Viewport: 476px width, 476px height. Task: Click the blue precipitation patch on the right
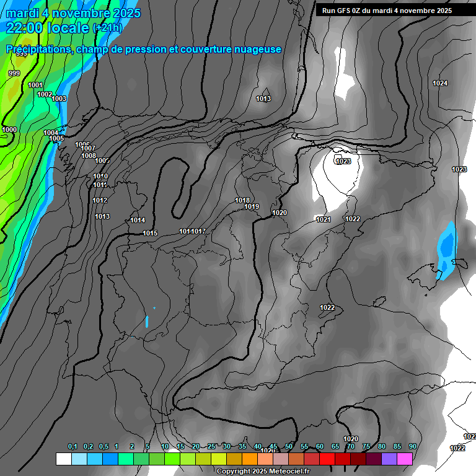point(445,248)
